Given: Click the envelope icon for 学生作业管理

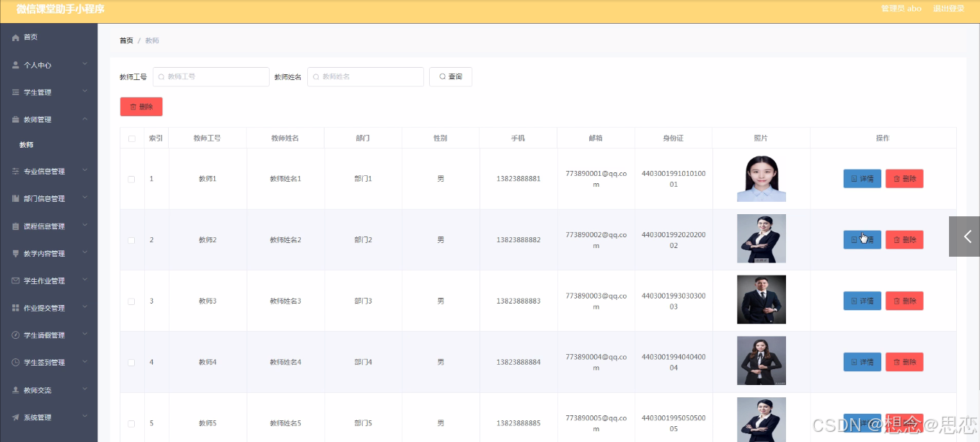Looking at the screenshot, I should pyautogui.click(x=15, y=280).
